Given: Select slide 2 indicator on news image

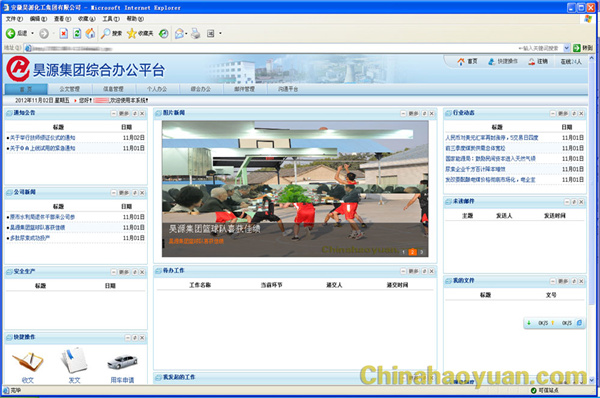Looking at the screenshot, I should (412, 252).
